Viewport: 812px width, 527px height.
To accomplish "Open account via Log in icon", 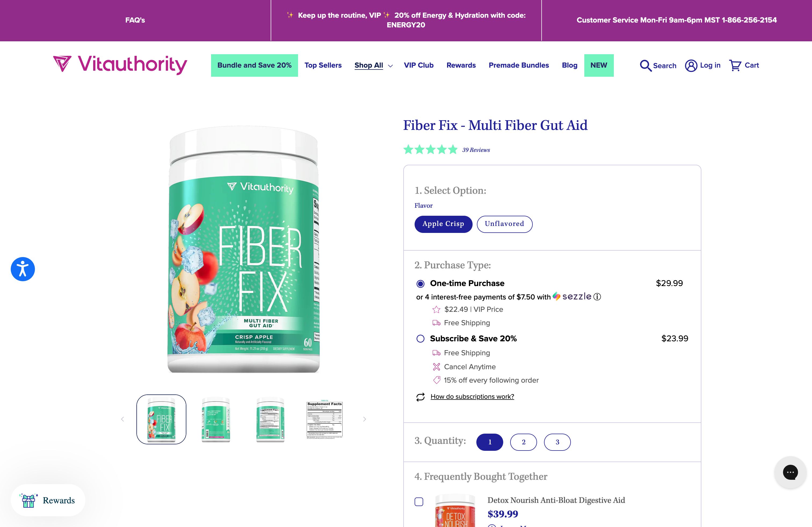I will pos(691,65).
